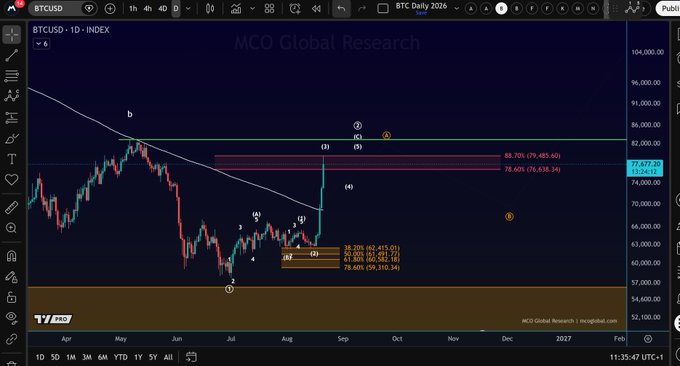This screenshot has width=680, height=366.
Task: Toggle magnet mode
Action: [12, 256]
